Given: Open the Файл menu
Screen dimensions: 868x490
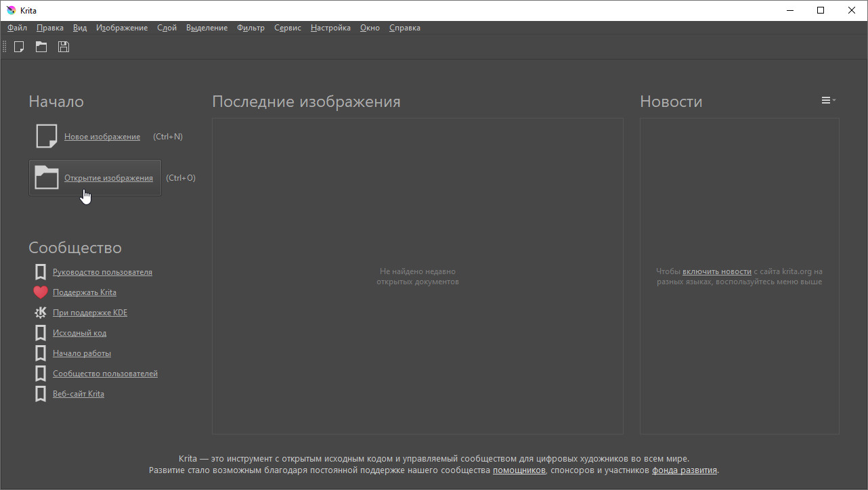Looking at the screenshot, I should pos(18,28).
